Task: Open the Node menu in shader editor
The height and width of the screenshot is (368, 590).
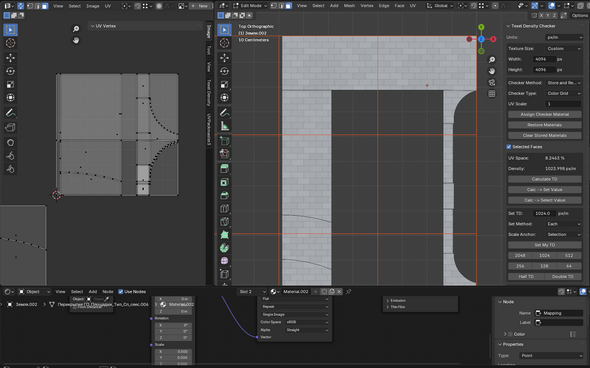Action: [x=108, y=292]
